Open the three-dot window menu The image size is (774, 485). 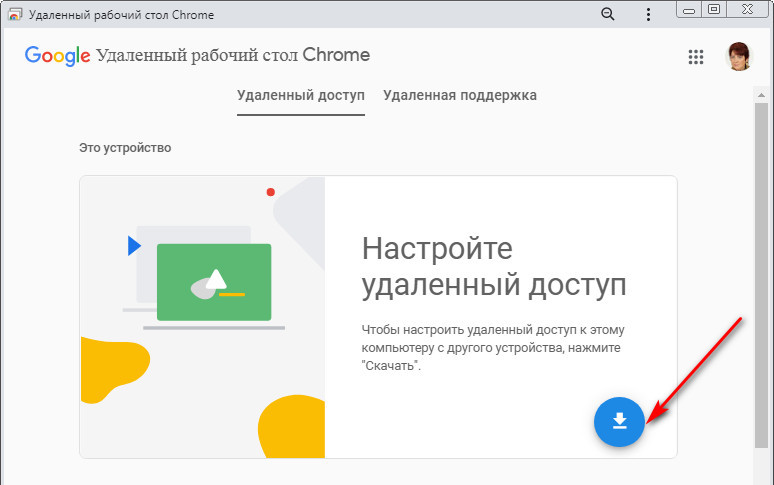tap(650, 13)
